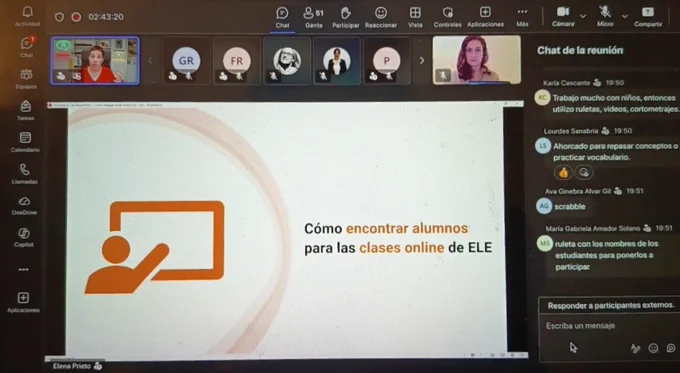The width and height of the screenshot is (680, 373).
Task: Open Calendario in the left sidebar
Action: click(x=25, y=141)
